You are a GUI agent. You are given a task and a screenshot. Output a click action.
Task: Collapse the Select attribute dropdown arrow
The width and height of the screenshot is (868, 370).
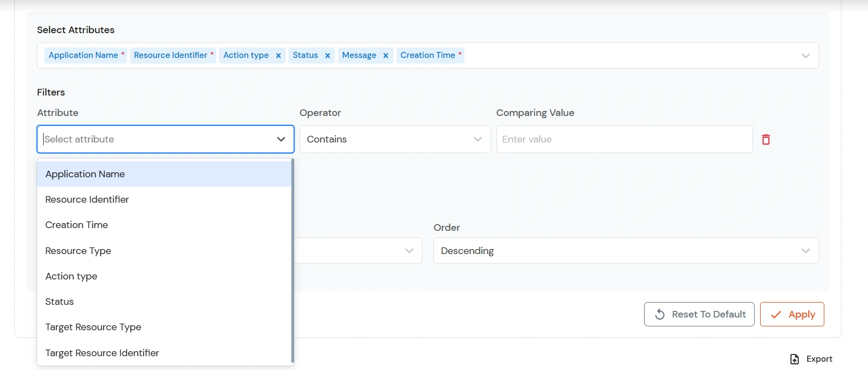click(281, 139)
